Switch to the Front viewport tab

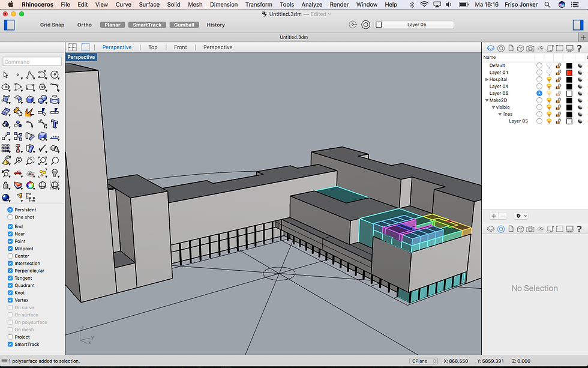[x=181, y=47]
